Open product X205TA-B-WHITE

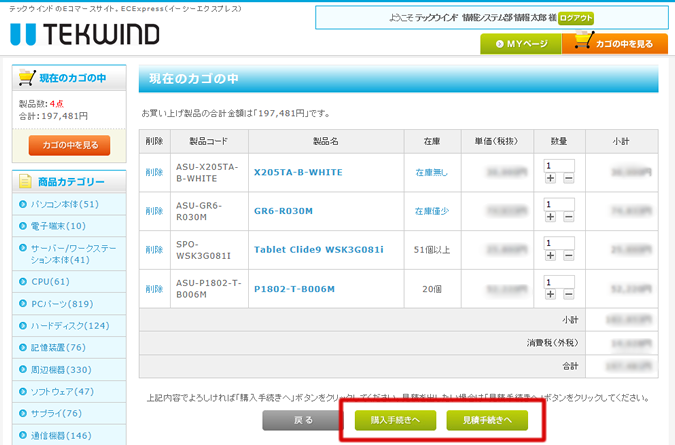tap(298, 172)
